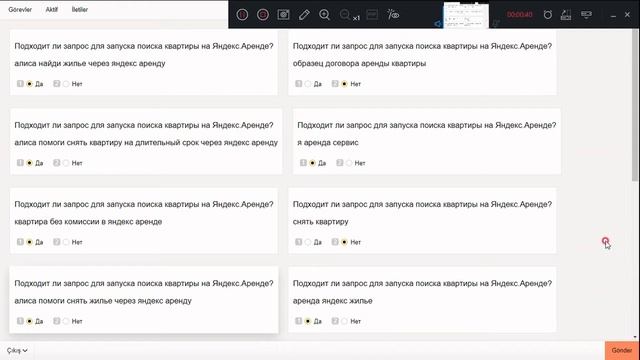This screenshot has width=640, height=360.
Task: Click the zoom out magnifier icon
Action: point(345,15)
